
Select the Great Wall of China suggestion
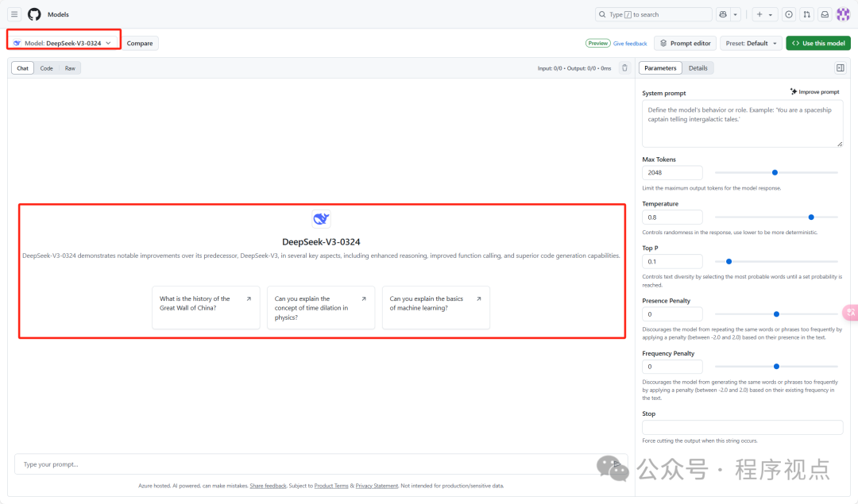click(x=206, y=308)
